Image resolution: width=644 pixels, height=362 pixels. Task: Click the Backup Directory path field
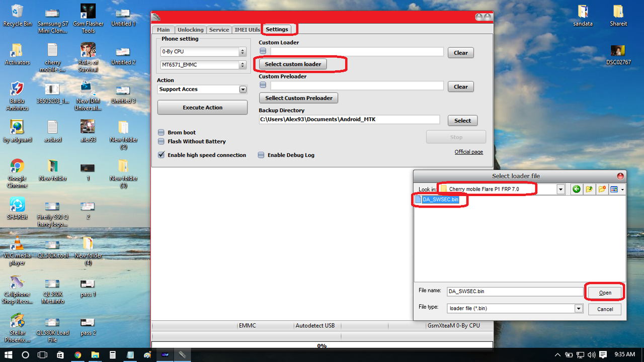349,120
